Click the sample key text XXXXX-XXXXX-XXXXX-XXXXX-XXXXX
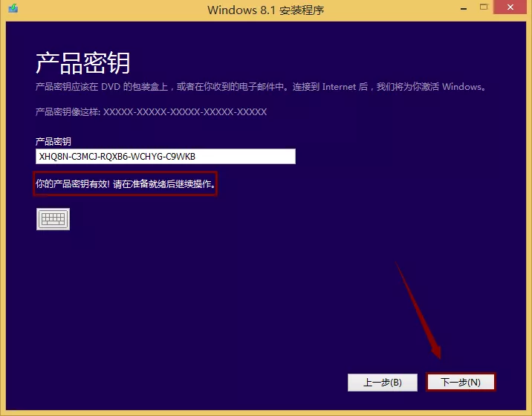This screenshot has width=532, height=416. tap(185, 112)
